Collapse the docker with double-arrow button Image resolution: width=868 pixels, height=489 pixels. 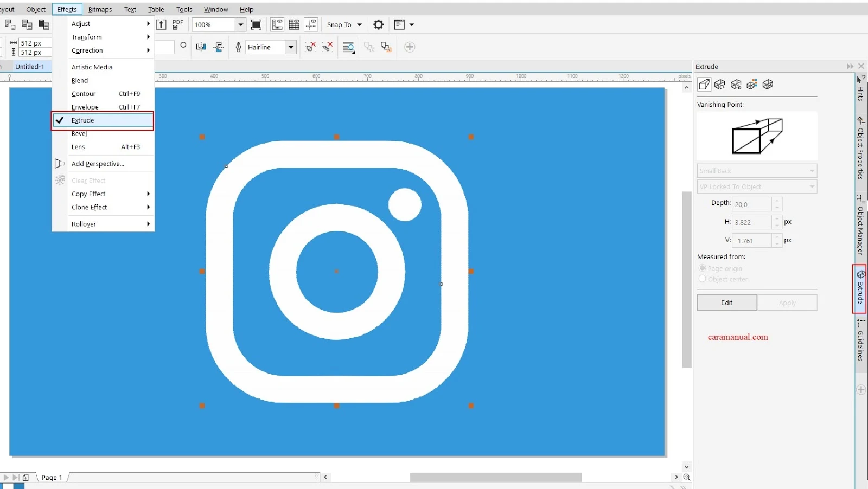[x=850, y=66]
